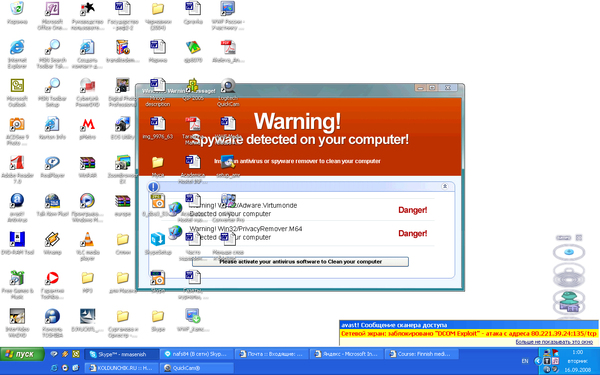Screen dimensions: 600x375
Task: Launch the Free Games & Music icon
Action: coord(17,278)
